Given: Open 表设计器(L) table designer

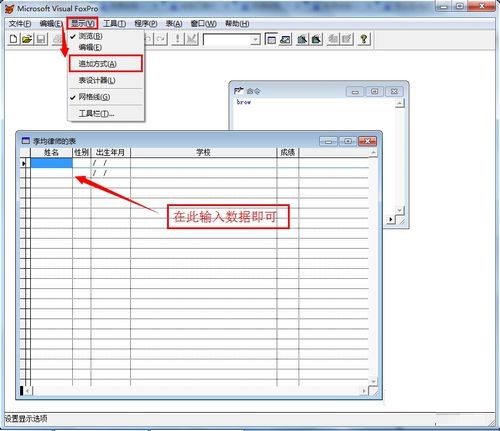Looking at the screenshot, I should tap(97, 80).
